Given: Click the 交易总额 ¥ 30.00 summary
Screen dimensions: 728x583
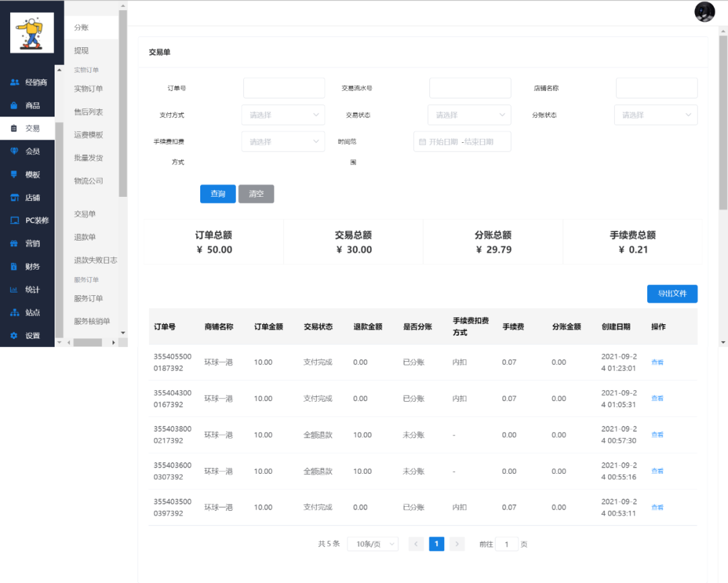Looking at the screenshot, I should [353, 242].
